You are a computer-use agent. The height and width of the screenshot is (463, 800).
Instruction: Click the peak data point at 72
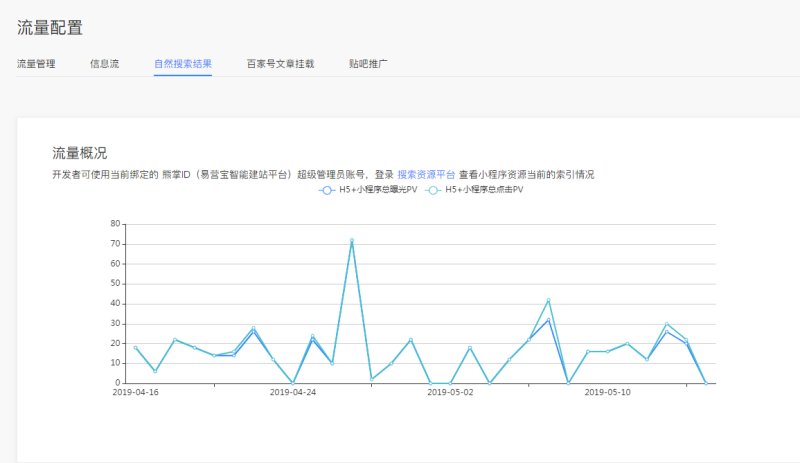351,240
